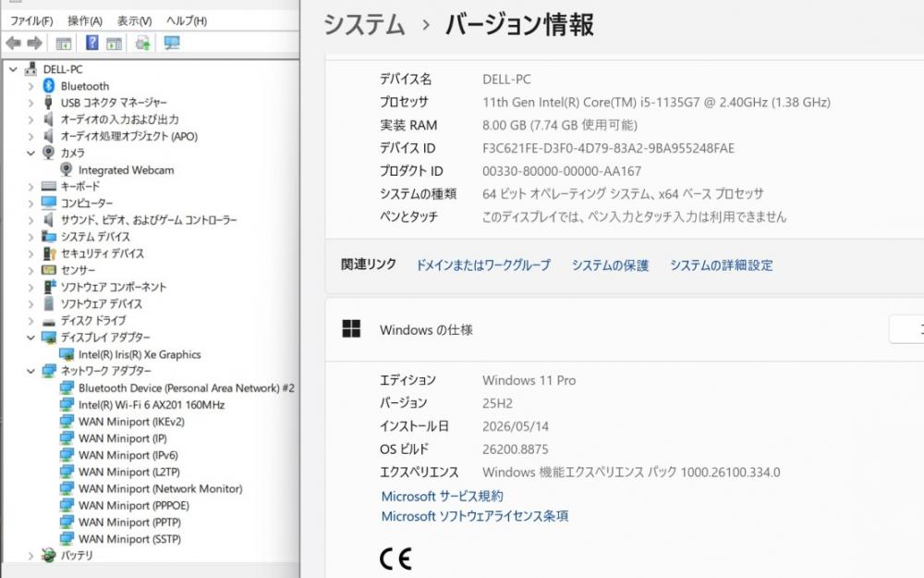
Task: Open システムの保護 link
Action: [x=610, y=265]
